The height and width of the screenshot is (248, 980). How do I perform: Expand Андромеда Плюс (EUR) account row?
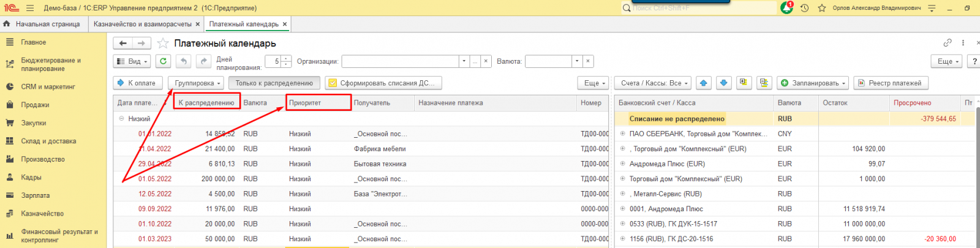(x=622, y=163)
